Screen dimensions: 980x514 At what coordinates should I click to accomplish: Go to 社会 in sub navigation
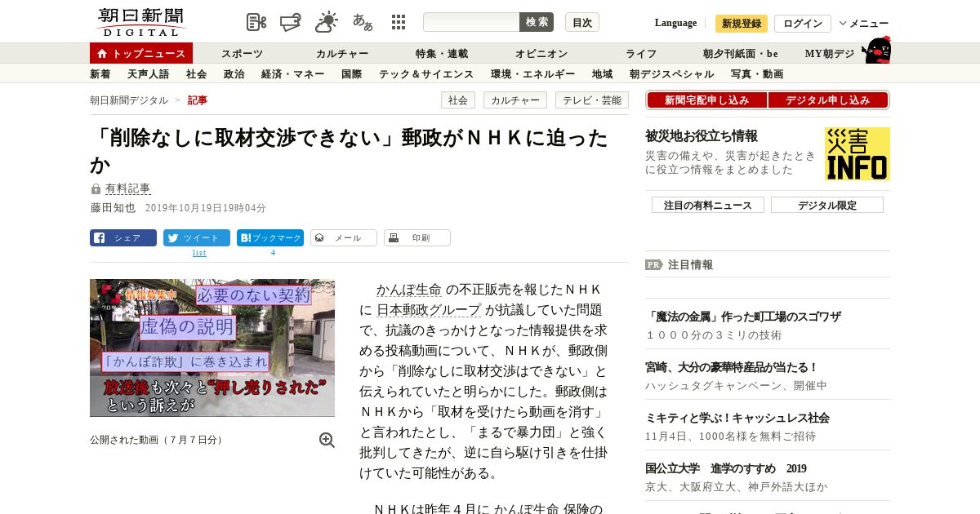196,74
